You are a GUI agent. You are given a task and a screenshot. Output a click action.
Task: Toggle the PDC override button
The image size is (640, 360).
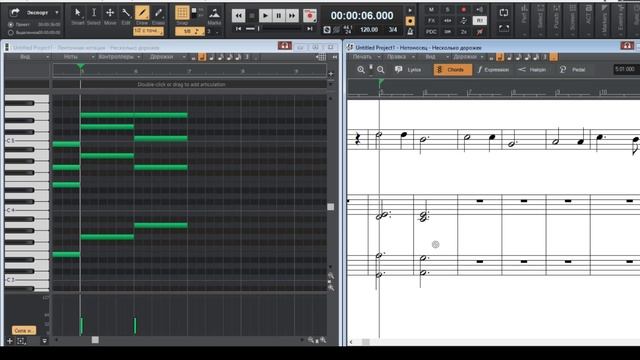(x=431, y=31)
